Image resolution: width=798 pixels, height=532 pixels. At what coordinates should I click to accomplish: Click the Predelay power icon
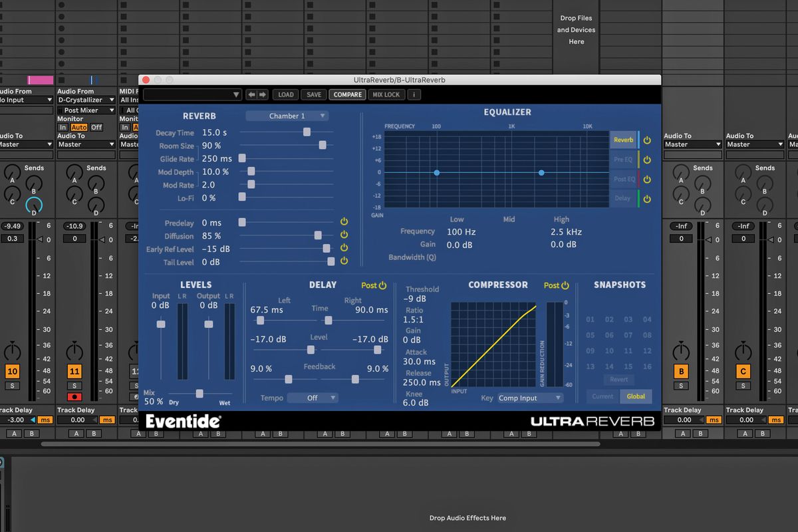[x=344, y=221]
